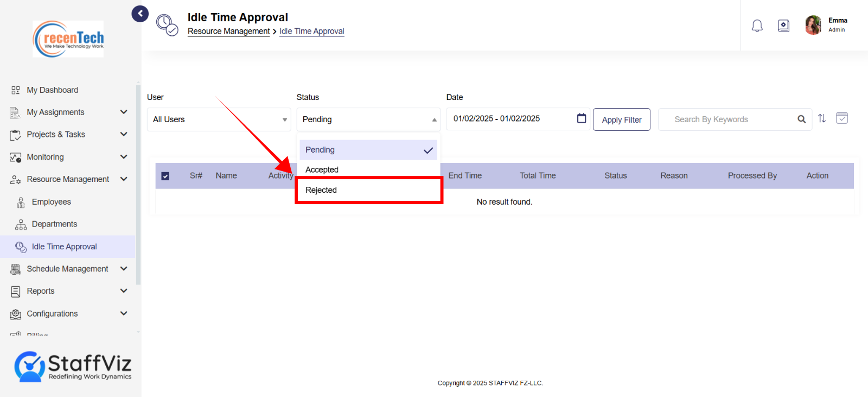Select Accepted in the status list
This screenshot has width=868, height=397.
[368, 169]
